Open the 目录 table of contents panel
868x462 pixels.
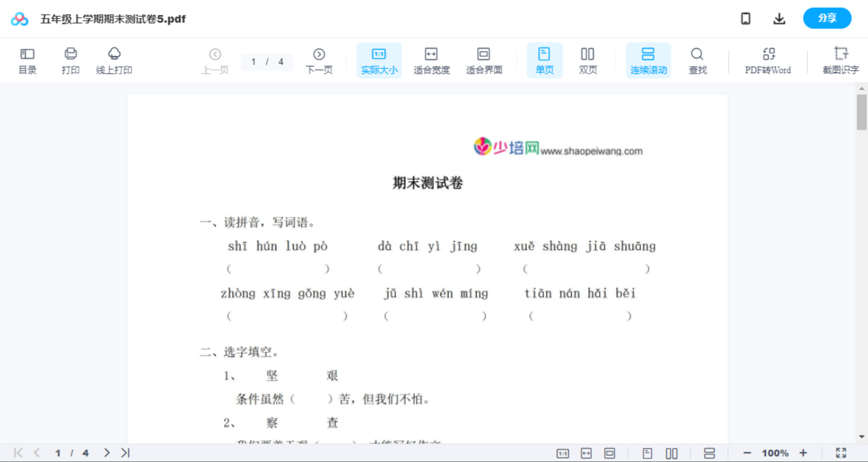27,60
